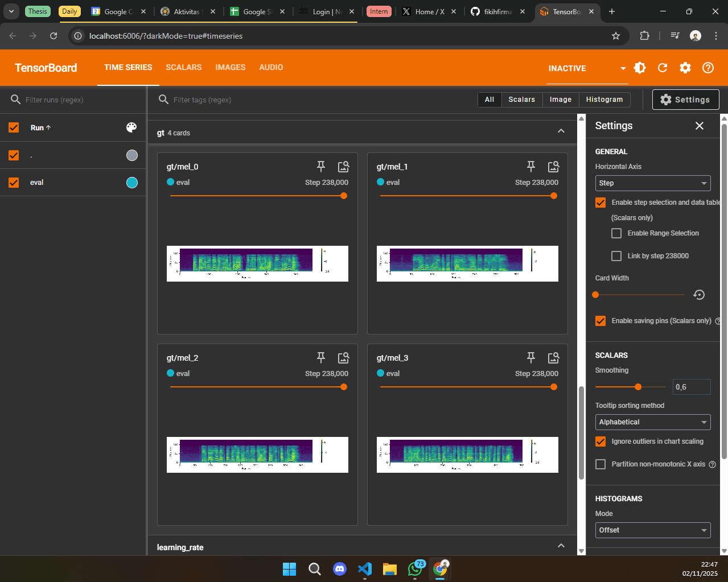The width and height of the screenshot is (728, 582).
Task: Toggle actual image size on gt/mel_0
Action: click(x=343, y=167)
